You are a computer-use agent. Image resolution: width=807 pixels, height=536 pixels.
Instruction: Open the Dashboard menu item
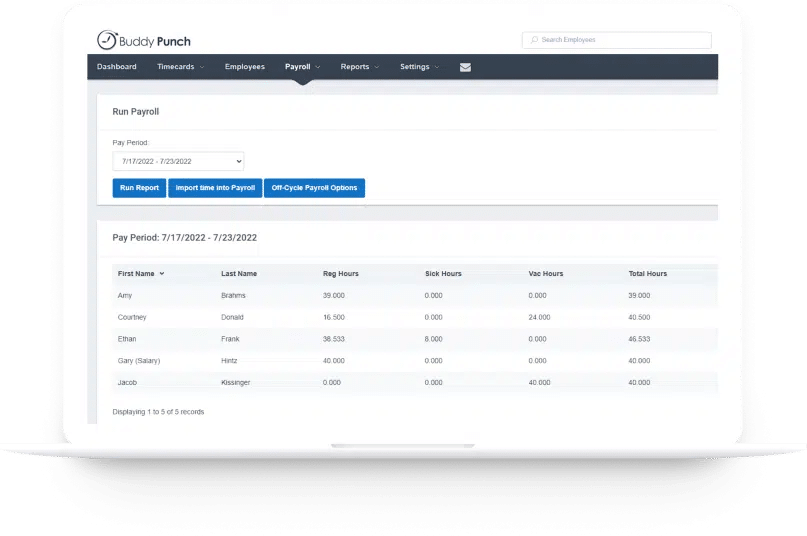pos(117,66)
